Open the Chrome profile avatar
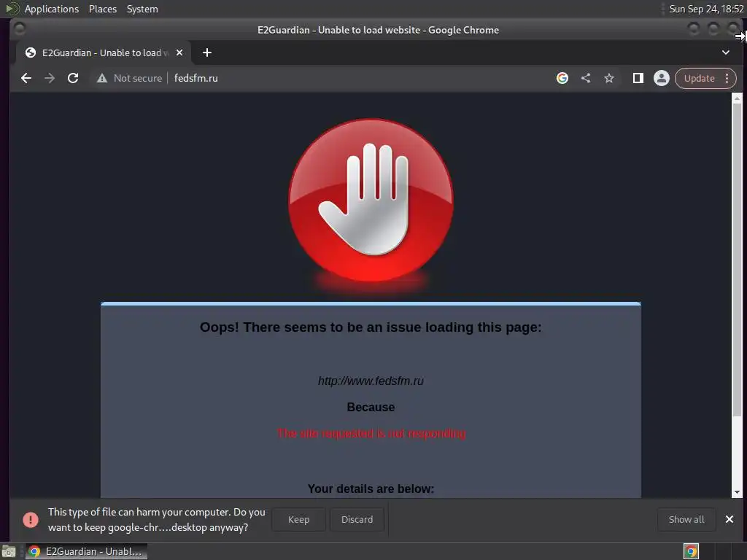Viewport: 747px width, 560px height. [661, 78]
